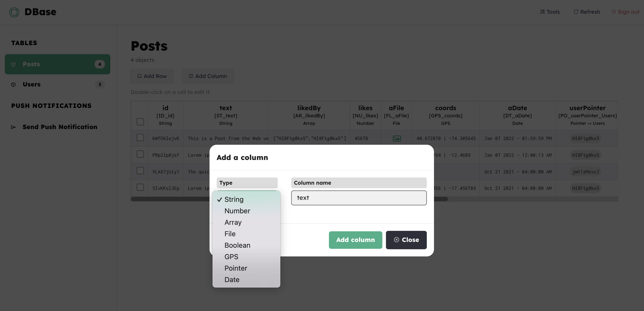Pick the Date type option

(232, 280)
